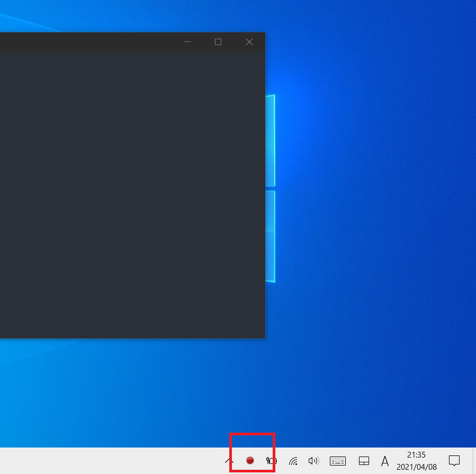Close the dark window
The image size is (476, 474).
click(249, 42)
